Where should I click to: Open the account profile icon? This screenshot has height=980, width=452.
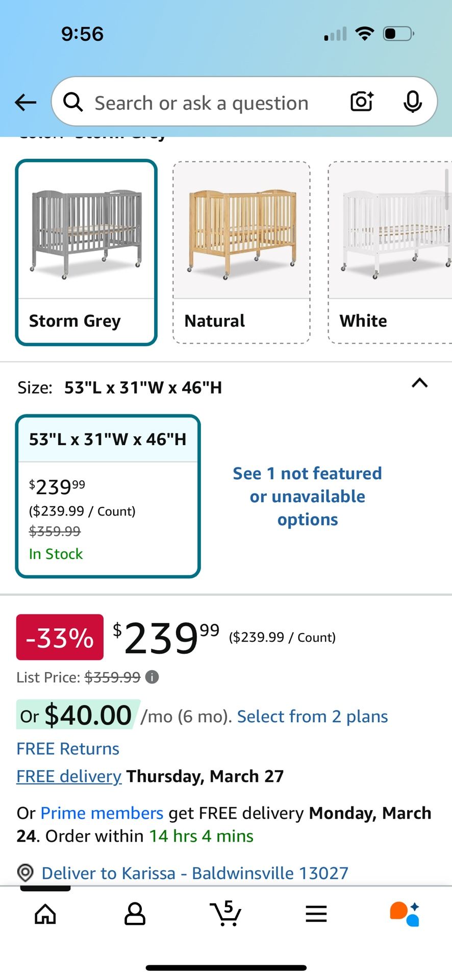pos(135,914)
